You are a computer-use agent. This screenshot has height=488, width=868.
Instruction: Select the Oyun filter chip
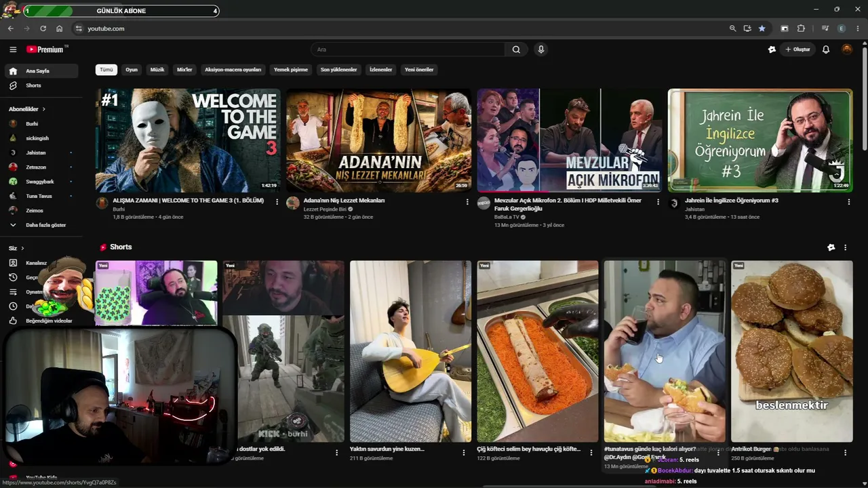click(x=132, y=69)
